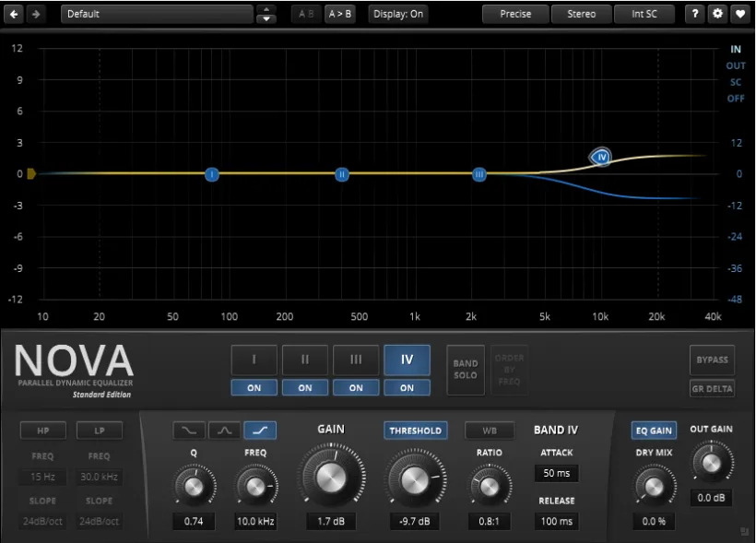Click the band FREQ knob

(x=255, y=487)
